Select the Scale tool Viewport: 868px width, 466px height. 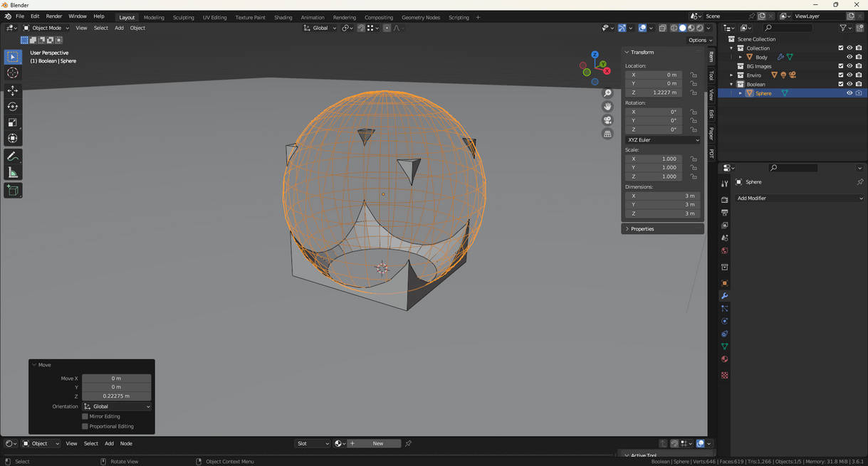[x=13, y=122]
